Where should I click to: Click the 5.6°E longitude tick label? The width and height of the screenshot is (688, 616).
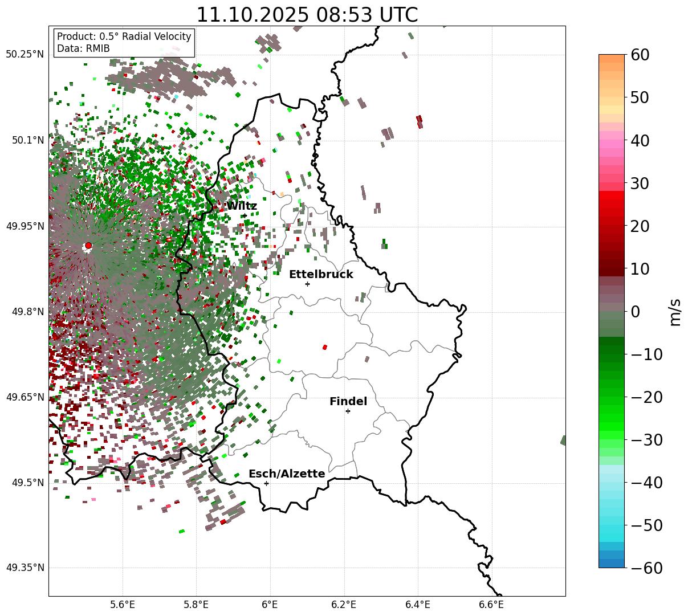click(x=123, y=605)
